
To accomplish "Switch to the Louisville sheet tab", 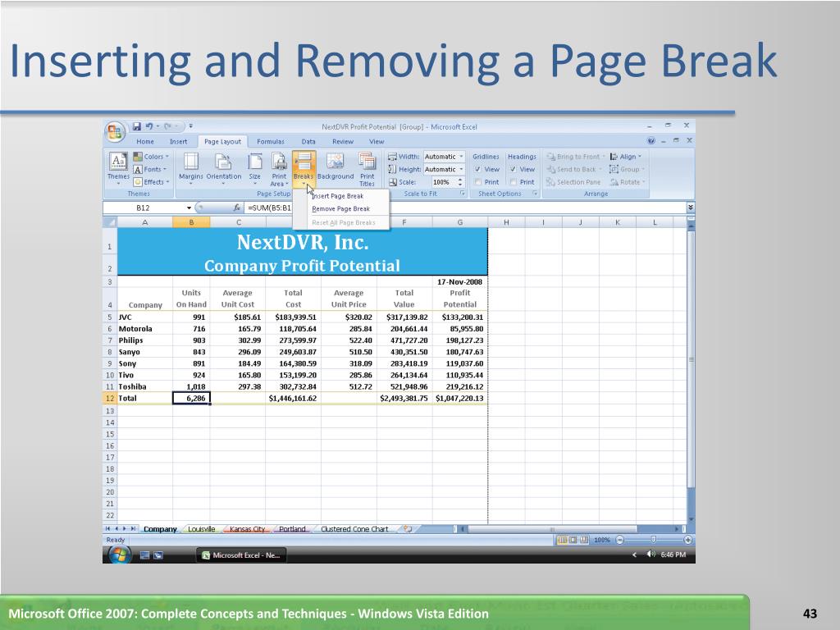I will (202, 529).
